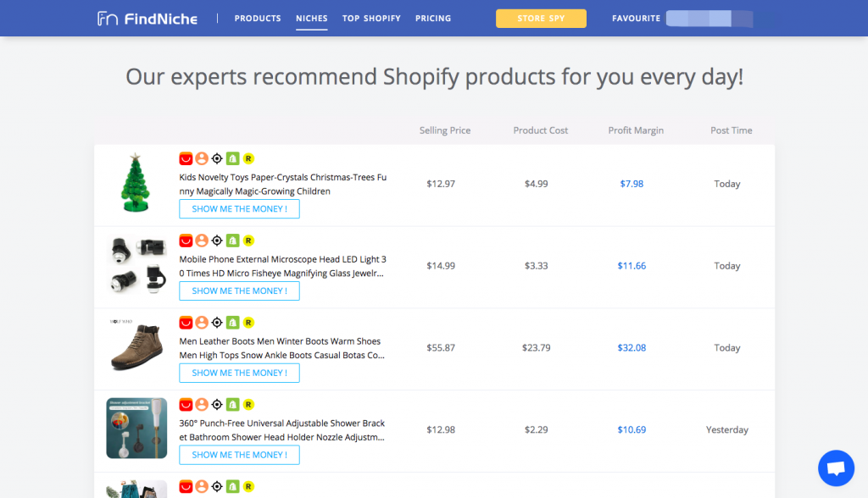Click yellow R icon for Mobile Phone Microscope
868x498 pixels.
[248, 241]
